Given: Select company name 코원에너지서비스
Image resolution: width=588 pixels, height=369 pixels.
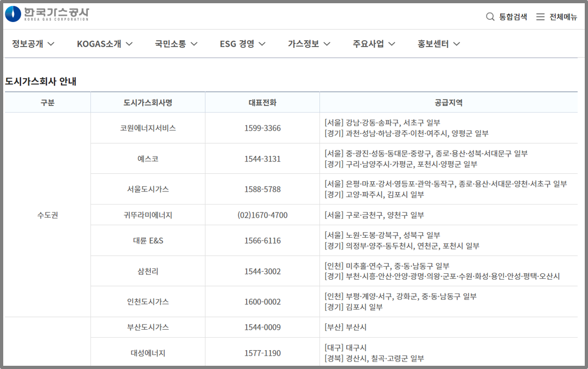Looking at the screenshot, I should click(148, 128).
